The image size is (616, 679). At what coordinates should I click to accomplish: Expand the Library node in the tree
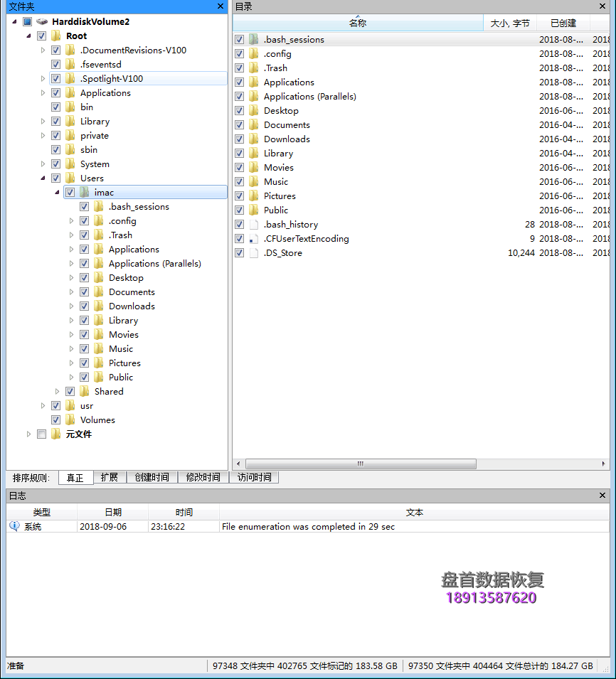coord(44,121)
